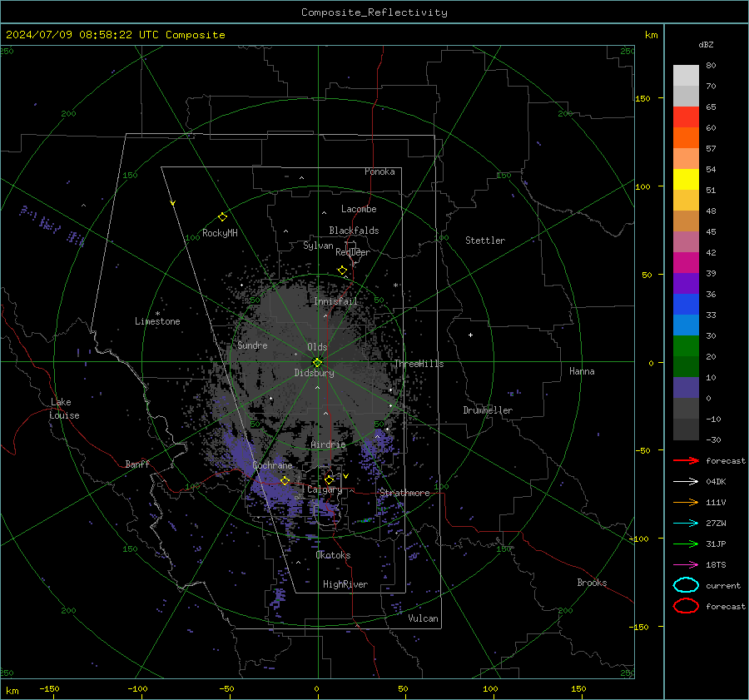The image size is (749, 700).
Task: Click the dBZ legend heading
Action: point(706,44)
